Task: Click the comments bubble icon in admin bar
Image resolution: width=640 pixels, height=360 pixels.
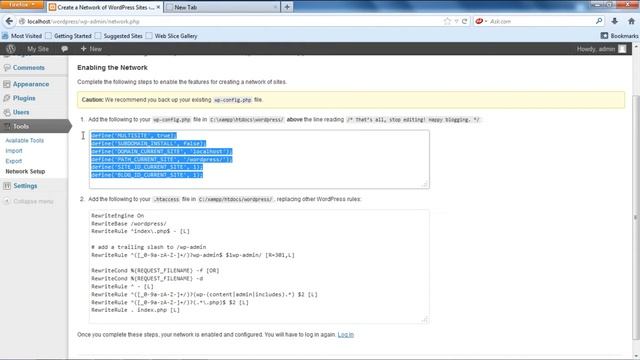Action: (x=64, y=49)
